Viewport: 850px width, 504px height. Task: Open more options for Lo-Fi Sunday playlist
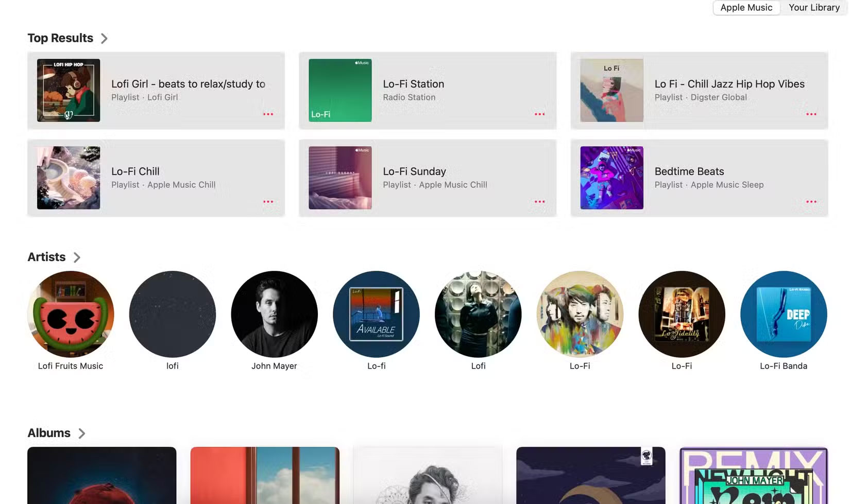point(539,202)
